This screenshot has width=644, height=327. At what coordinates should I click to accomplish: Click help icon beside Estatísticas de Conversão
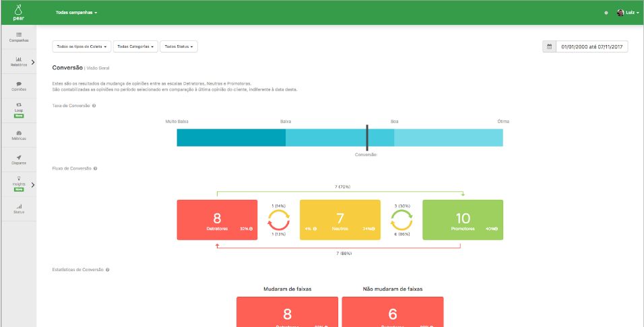108,270
